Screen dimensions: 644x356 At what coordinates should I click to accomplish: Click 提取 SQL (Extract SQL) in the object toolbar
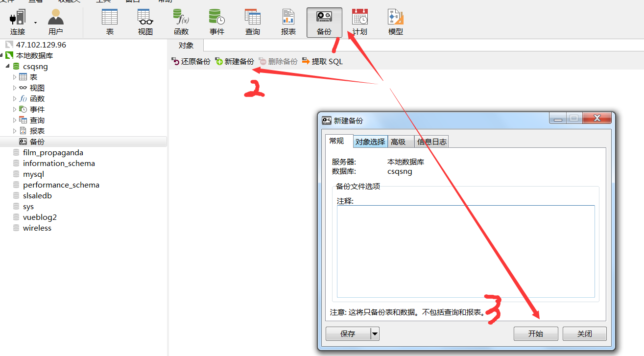tap(322, 62)
